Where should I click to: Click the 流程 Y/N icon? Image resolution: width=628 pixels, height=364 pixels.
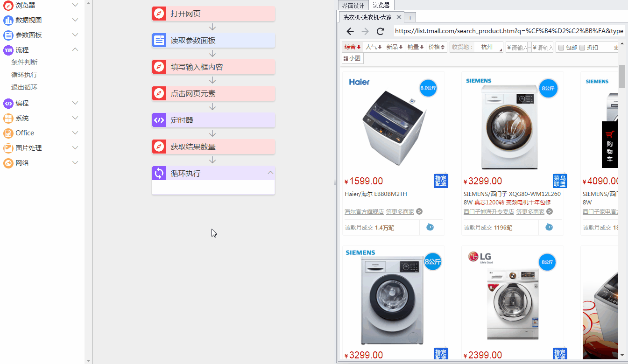point(8,50)
